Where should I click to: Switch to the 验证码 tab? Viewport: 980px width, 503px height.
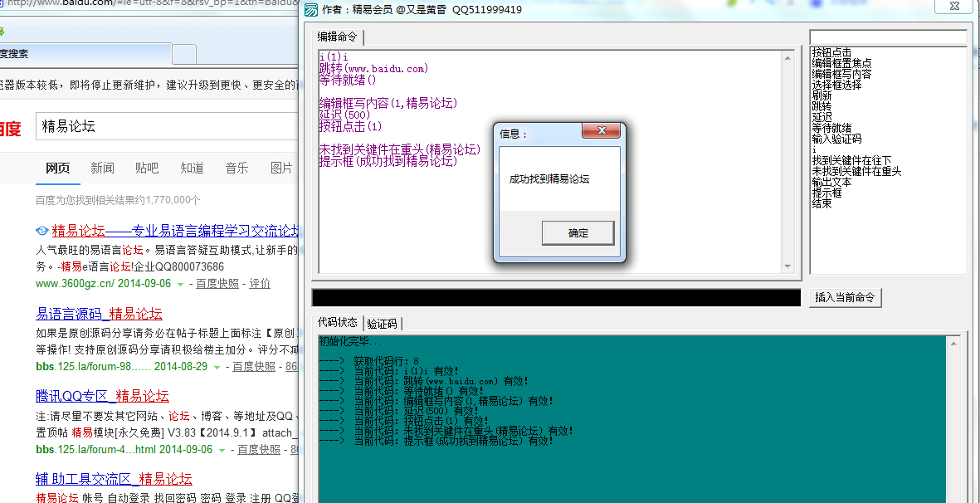click(x=382, y=324)
